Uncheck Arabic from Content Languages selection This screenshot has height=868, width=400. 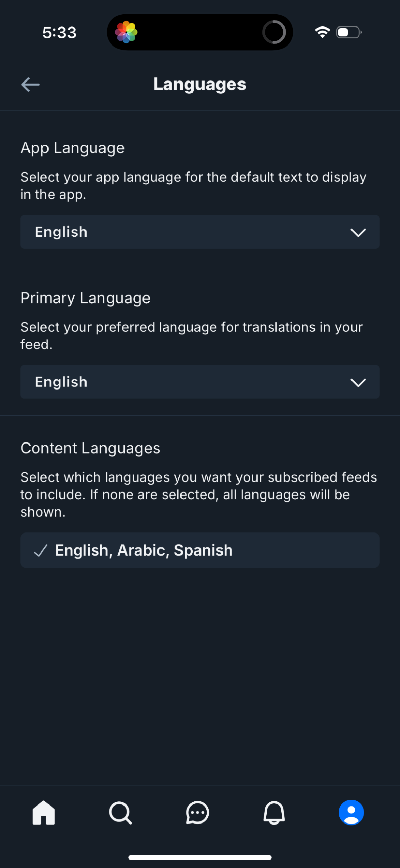tap(199, 550)
